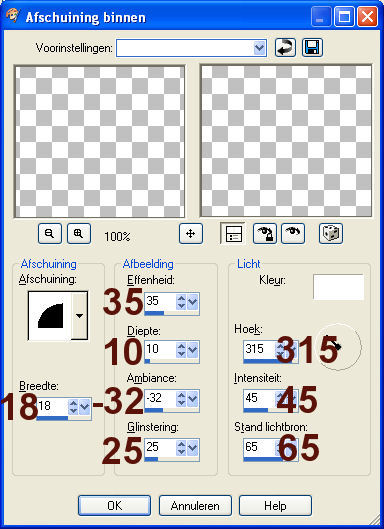Open the Voorinstellingen presets dropdown
384x529 pixels.
(259, 48)
